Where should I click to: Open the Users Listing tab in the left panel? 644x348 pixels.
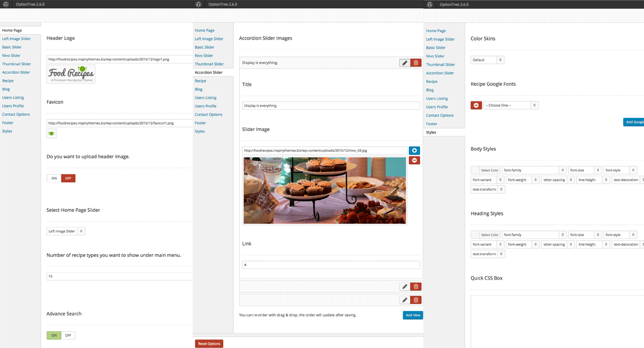[13, 97]
